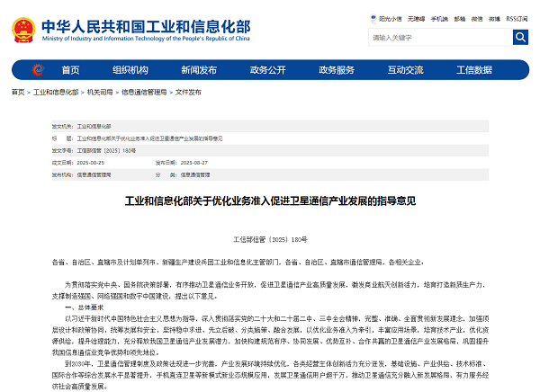Click the 成文日期 2025-08-25 value

(x=91, y=163)
